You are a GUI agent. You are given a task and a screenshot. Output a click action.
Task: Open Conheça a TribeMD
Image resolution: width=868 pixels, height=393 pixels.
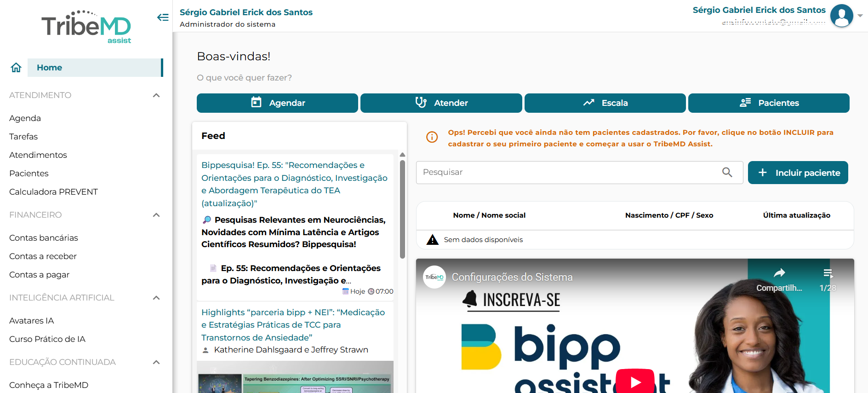point(49,385)
